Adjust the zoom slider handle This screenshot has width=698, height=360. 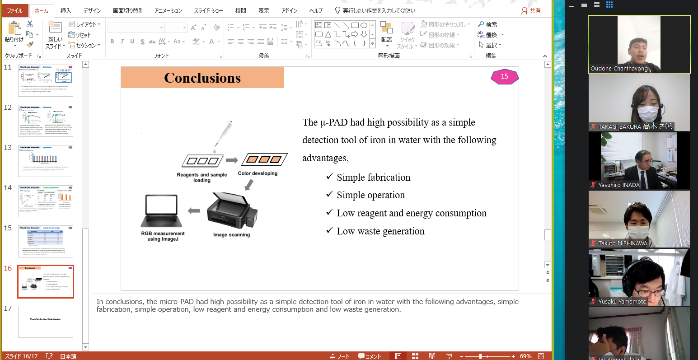(x=481, y=356)
